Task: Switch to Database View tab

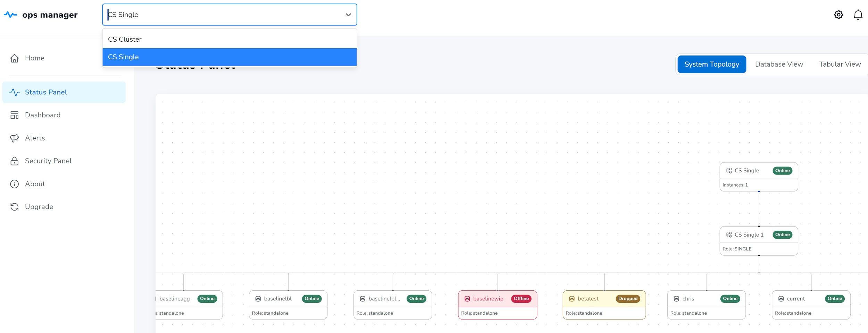Action: point(779,64)
